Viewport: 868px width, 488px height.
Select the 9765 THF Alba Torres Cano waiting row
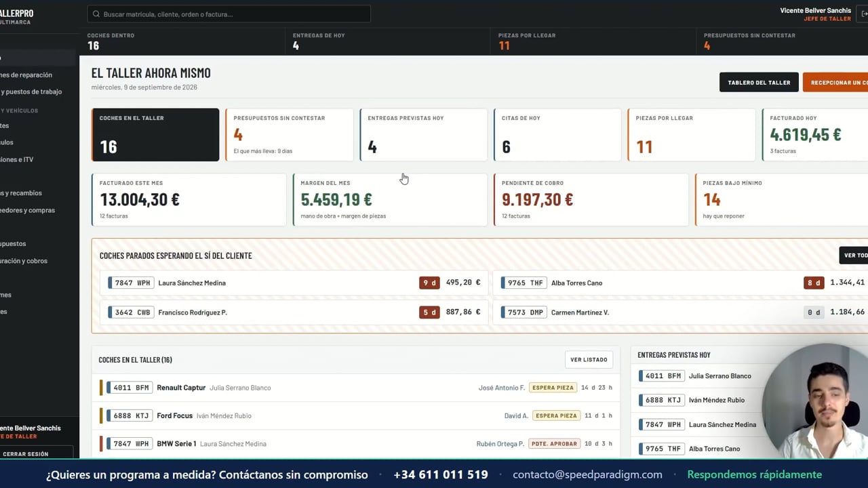pos(680,283)
